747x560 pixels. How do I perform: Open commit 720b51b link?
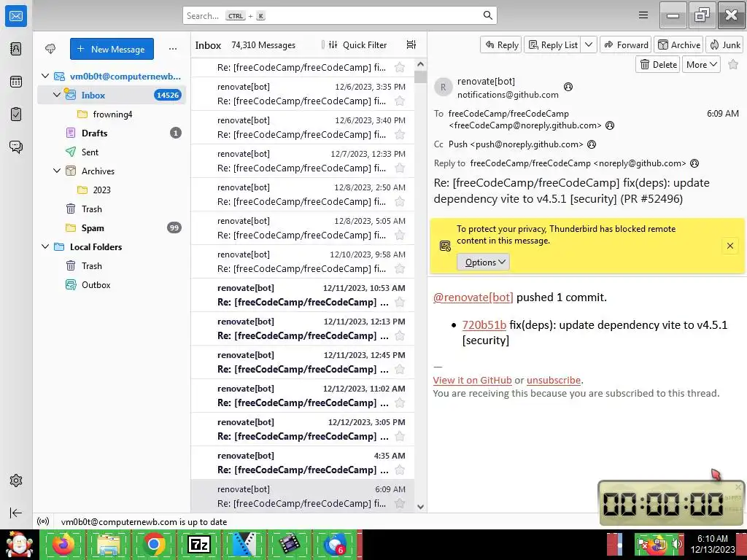pos(484,324)
